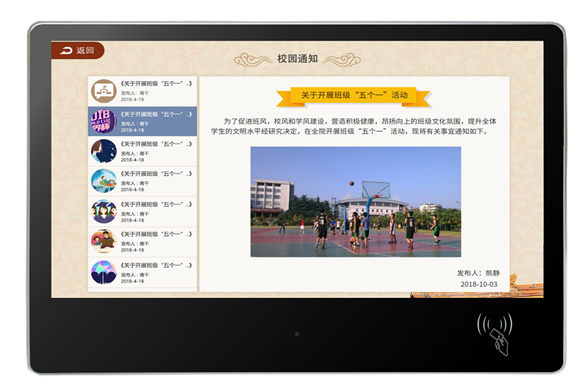Click the 校园通知 page heading

[297, 59]
